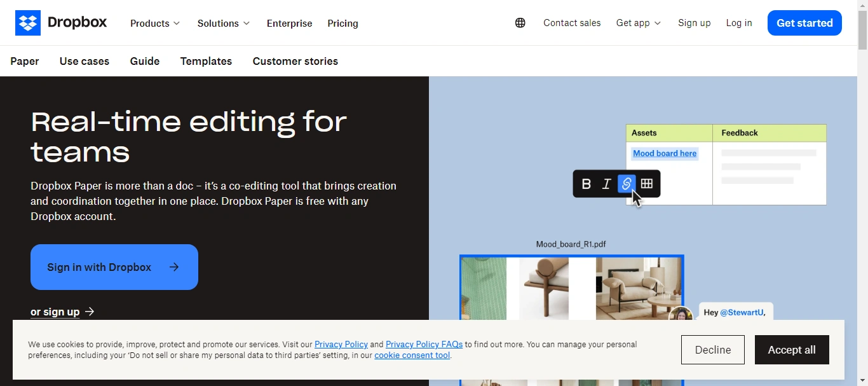Click the arrow beside 'or sign up'
The image size is (868, 386).
point(90,312)
